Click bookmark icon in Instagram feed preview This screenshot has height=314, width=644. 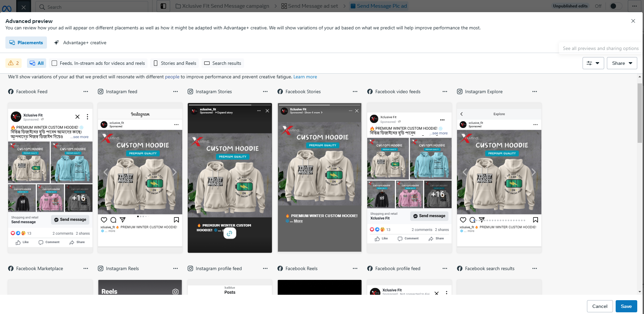[176, 220]
